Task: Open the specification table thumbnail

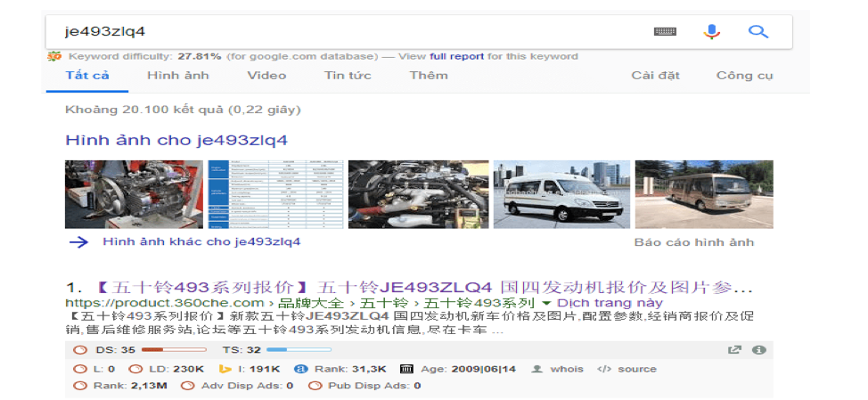Action: 275,194
